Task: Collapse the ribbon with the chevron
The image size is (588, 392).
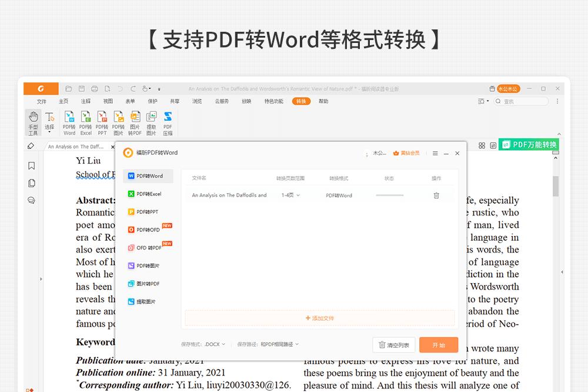Action: (x=559, y=134)
